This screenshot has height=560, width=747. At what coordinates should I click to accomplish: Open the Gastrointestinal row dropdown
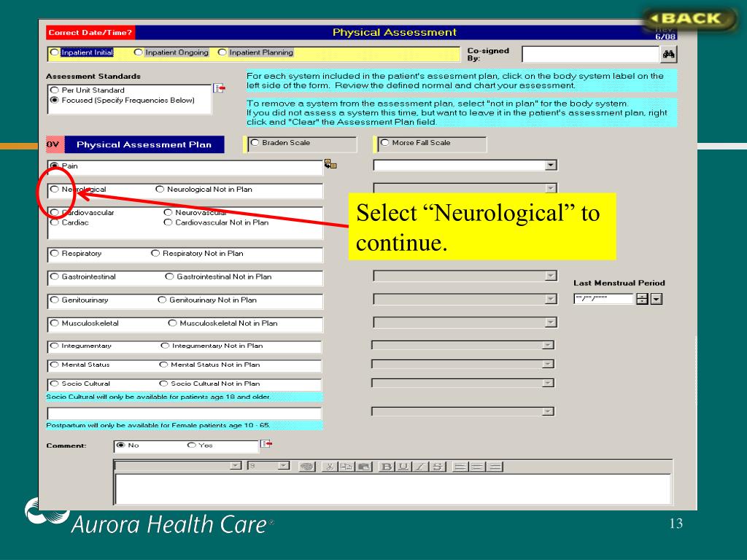[551, 276]
